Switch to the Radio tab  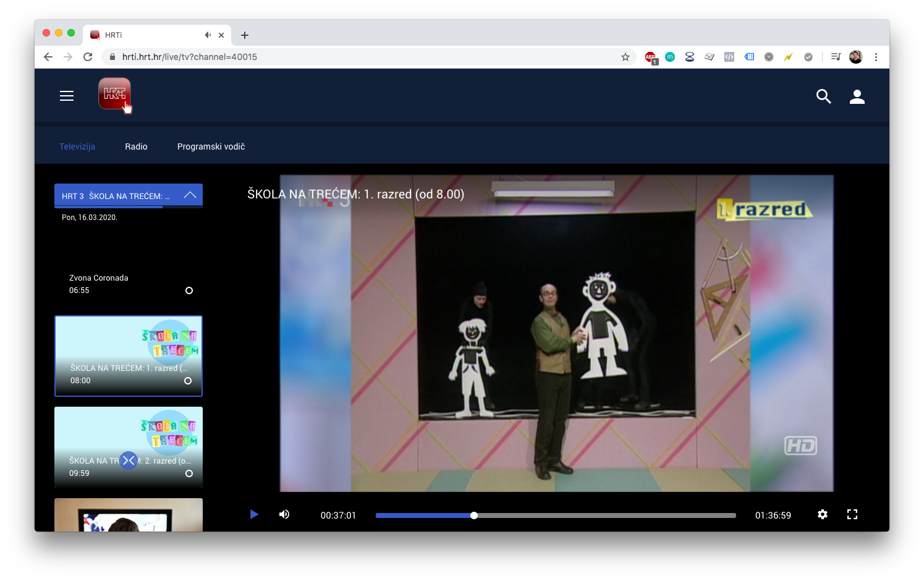pos(136,146)
